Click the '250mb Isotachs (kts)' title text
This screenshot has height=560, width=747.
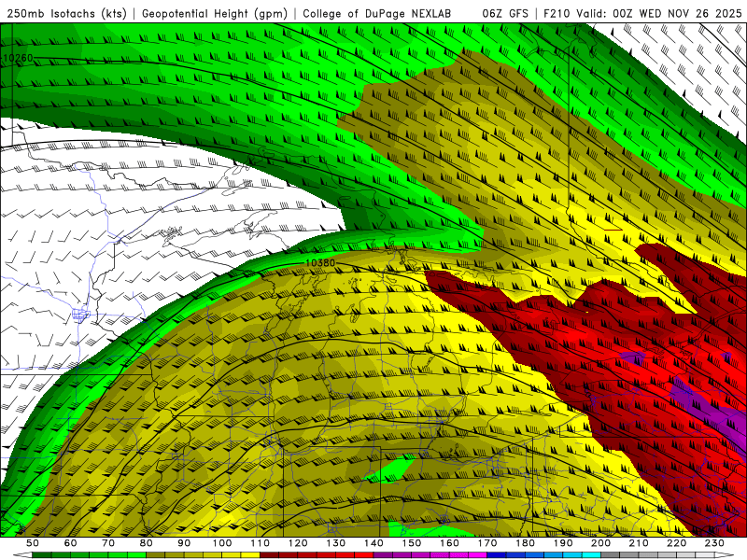coord(67,14)
